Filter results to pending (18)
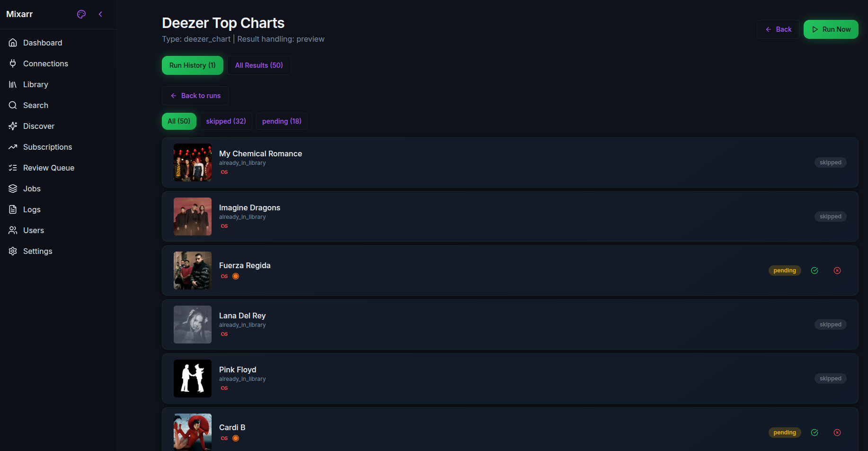868x451 pixels. click(x=282, y=121)
